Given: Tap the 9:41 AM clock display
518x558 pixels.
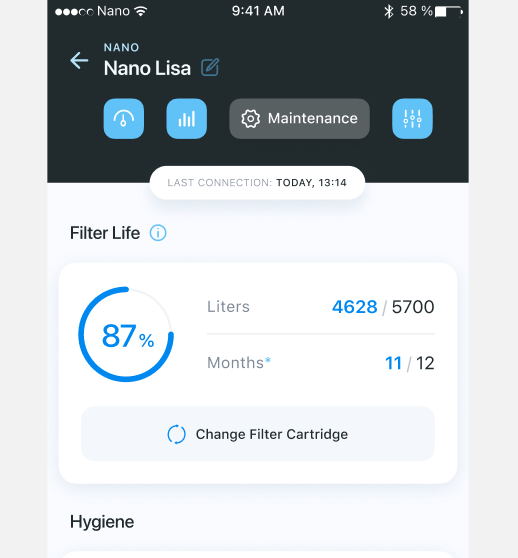Looking at the screenshot, I should tap(258, 11).
